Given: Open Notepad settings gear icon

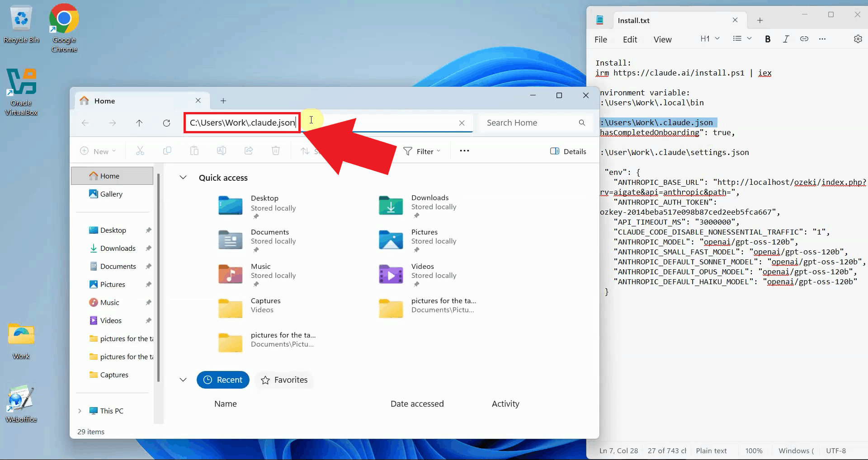Looking at the screenshot, I should point(858,39).
